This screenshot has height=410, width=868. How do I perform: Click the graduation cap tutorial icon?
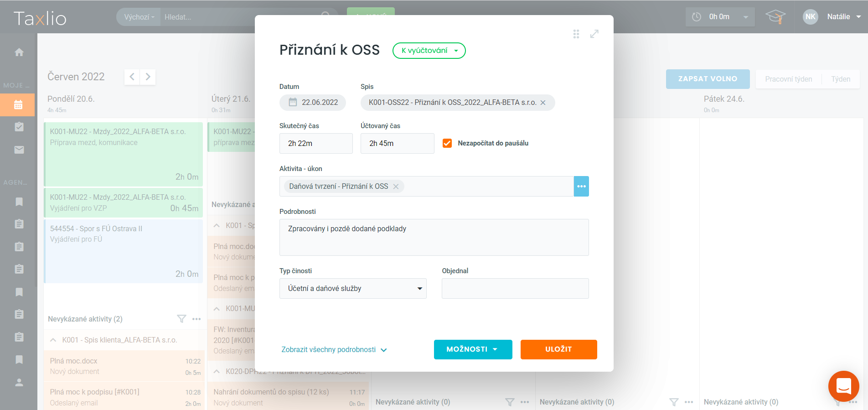(x=775, y=17)
